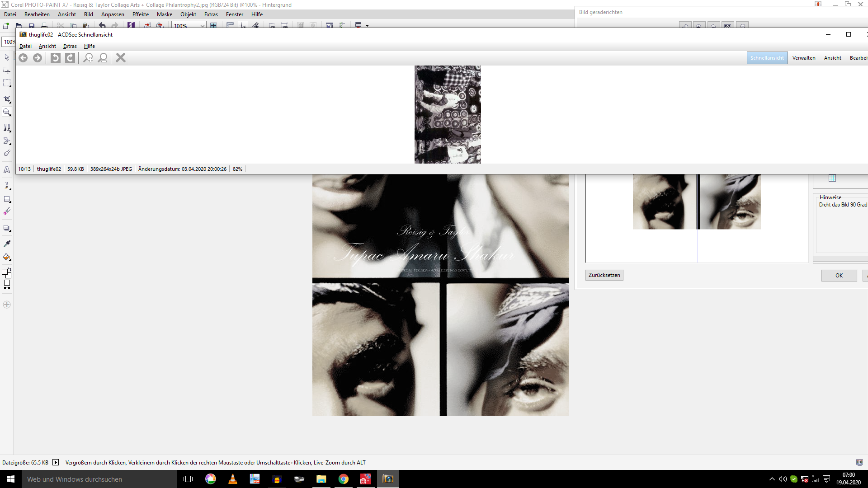Click Undo in PHOTO-PAINT toolbar
Image resolution: width=868 pixels, height=488 pixels.
pyautogui.click(x=102, y=25)
